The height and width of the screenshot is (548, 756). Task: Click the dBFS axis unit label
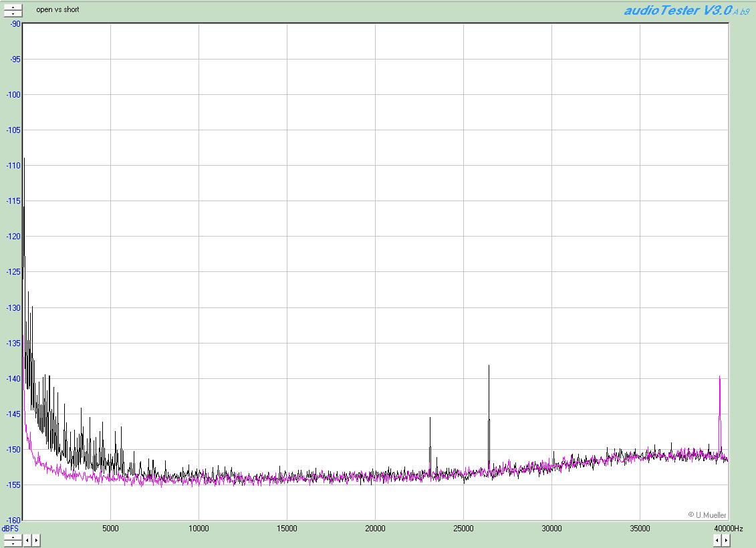[x=9, y=529]
